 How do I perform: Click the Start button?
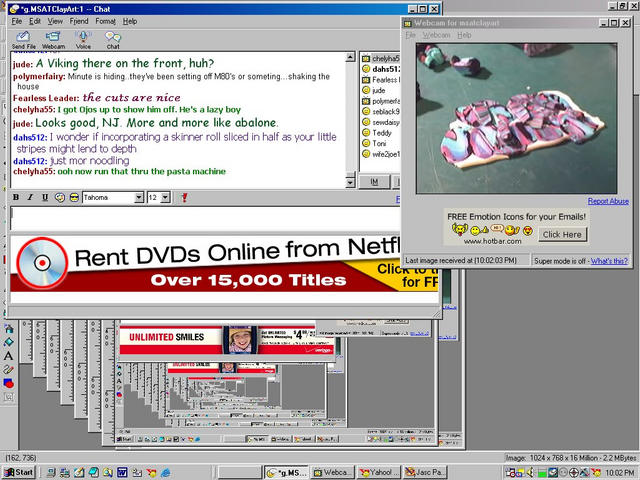pos(19,473)
